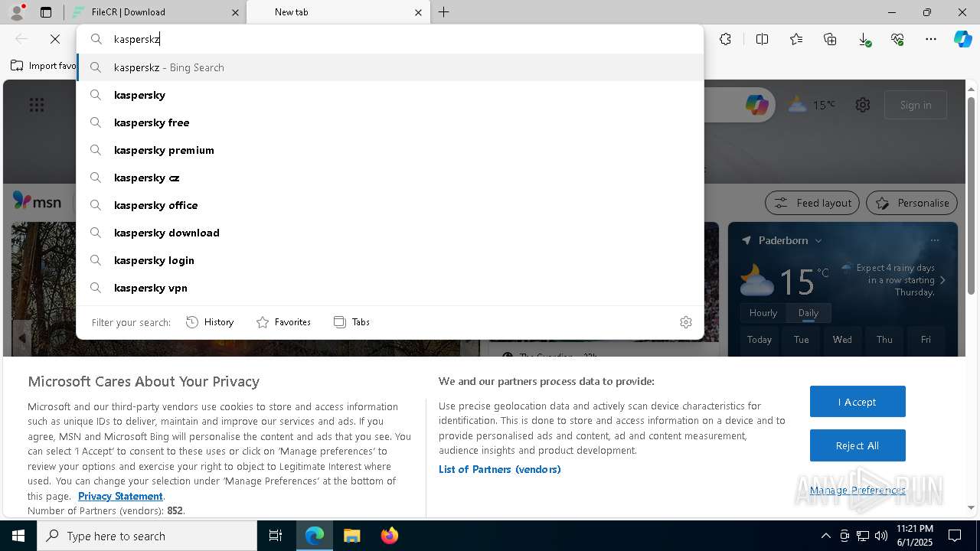
Task: Select 'kaspersky download' suggestion
Action: pos(390,233)
